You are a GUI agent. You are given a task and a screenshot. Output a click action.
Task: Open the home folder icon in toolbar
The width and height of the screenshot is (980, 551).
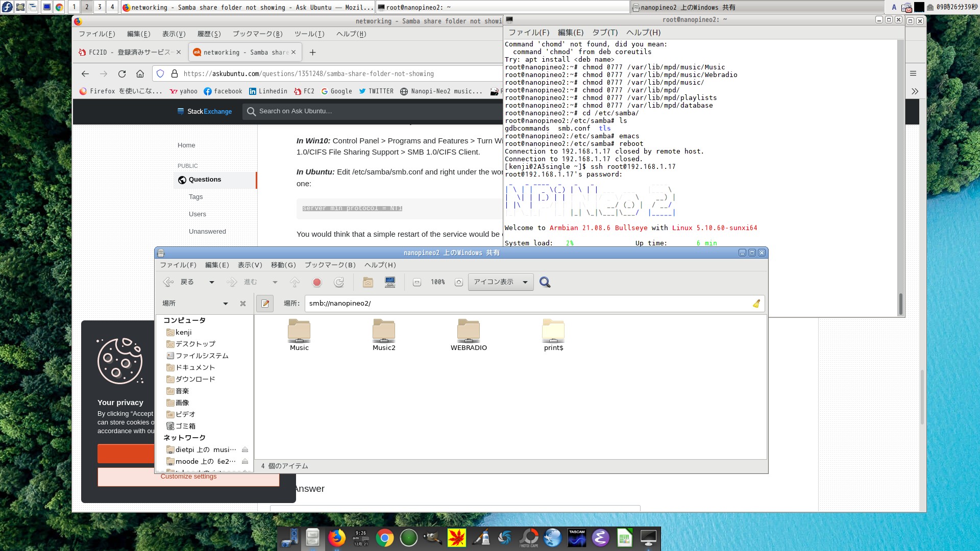coord(367,282)
